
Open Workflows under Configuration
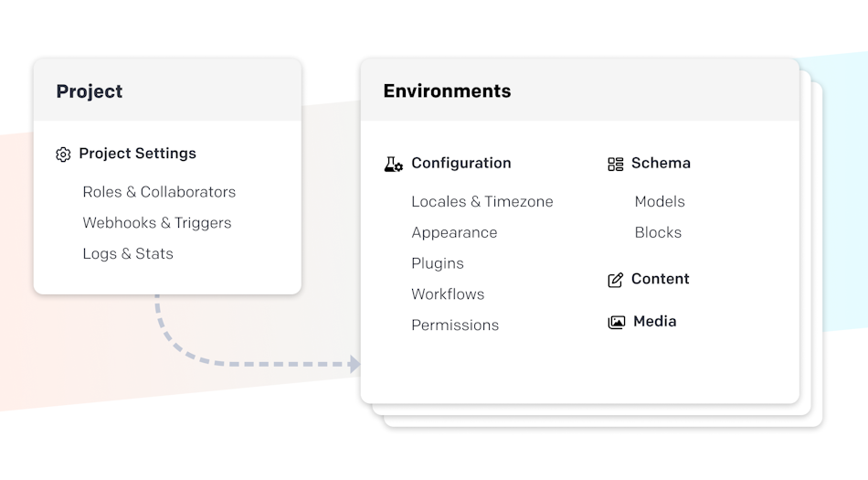pyautogui.click(x=448, y=294)
